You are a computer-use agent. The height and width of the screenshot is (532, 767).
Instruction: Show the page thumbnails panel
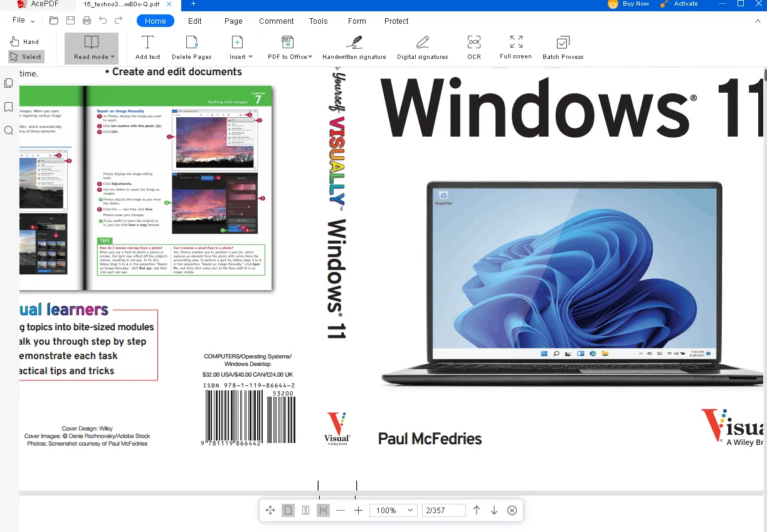pos(8,83)
